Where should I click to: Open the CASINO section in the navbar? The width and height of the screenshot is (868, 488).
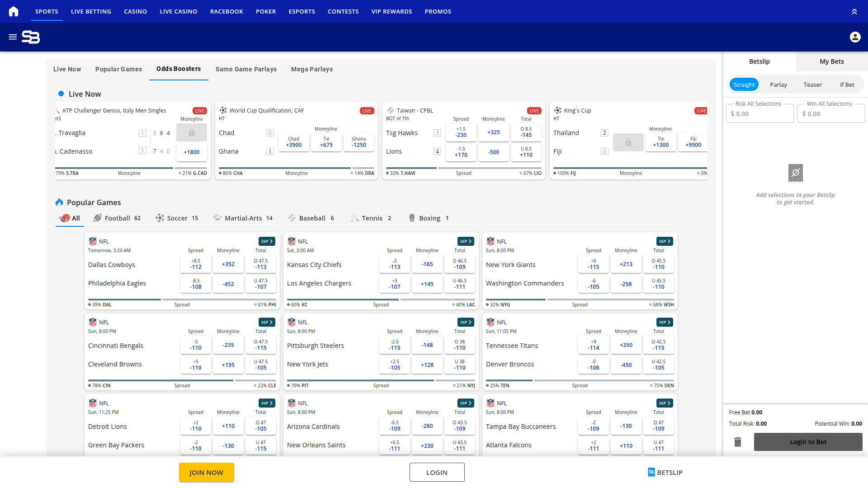click(x=135, y=11)
